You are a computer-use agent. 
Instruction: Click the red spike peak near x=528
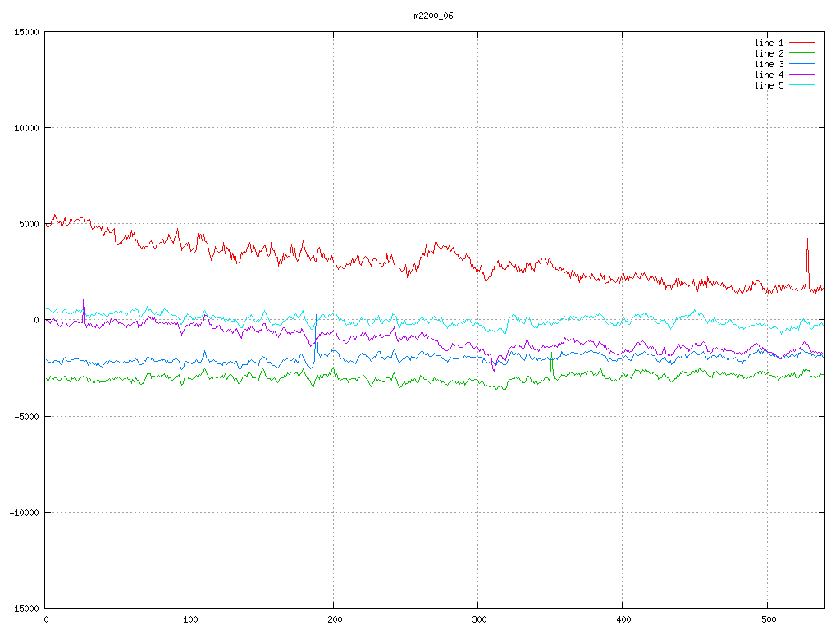pyautogui.click(x=807, y=239)
